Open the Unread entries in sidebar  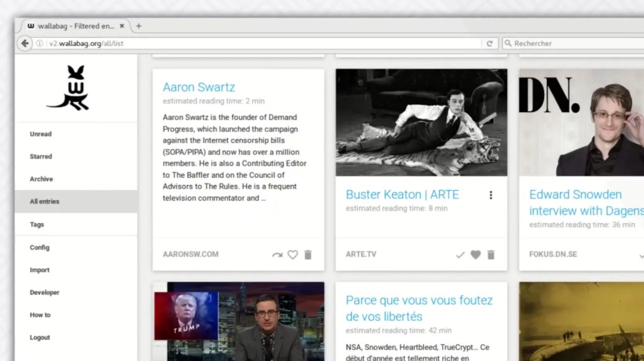tap(41, 134)
